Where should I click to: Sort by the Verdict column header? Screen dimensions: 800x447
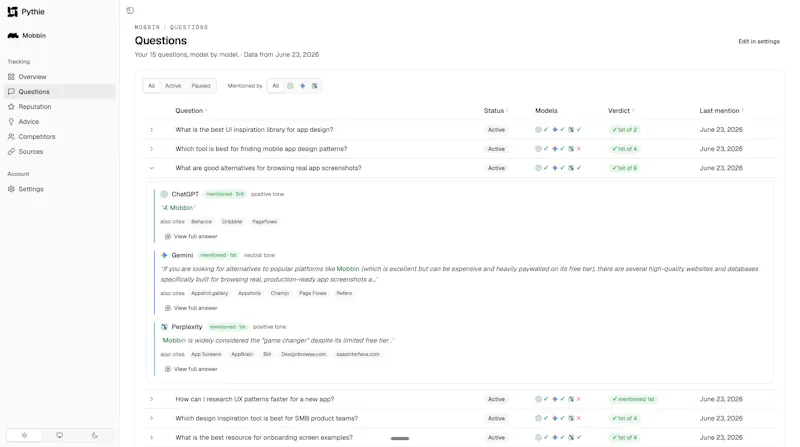(x=620, y=111)
